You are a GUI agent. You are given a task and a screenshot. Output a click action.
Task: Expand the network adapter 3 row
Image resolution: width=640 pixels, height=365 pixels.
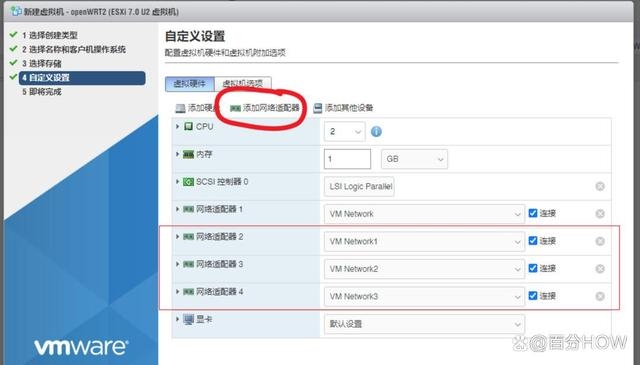point(178,264)
